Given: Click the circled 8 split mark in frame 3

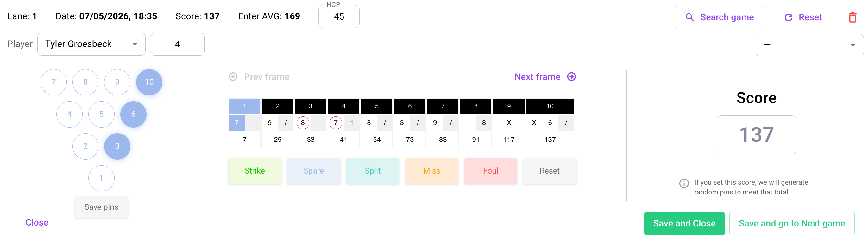Looking at the screenshot, I should 303,123.
